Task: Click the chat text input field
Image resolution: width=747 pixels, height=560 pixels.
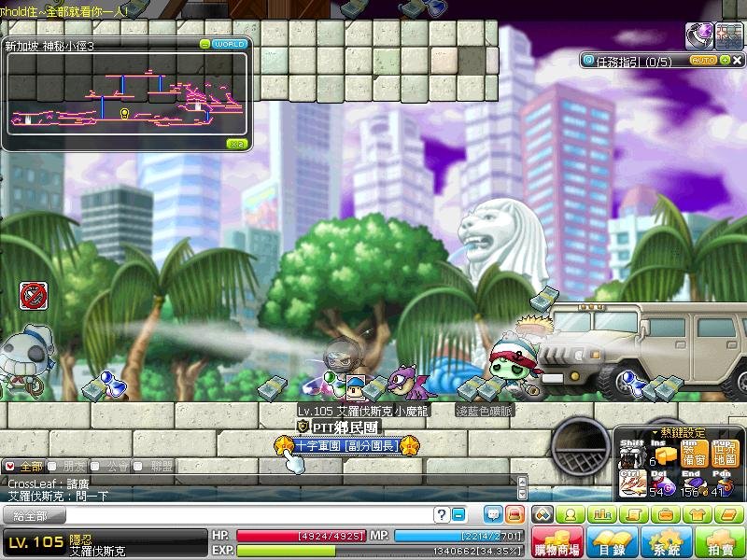Action: tap(248, 515)
